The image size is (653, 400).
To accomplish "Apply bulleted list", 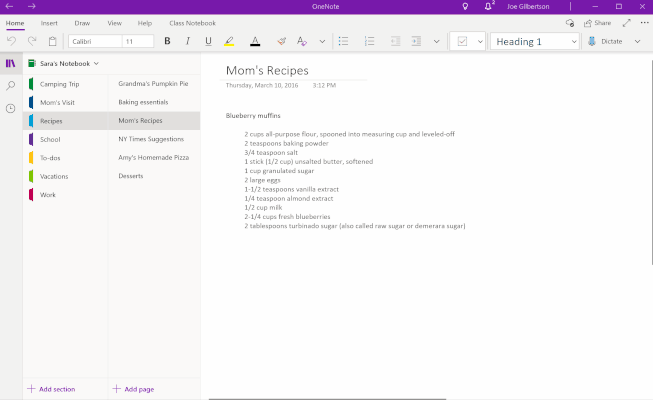I will [x=344, y=41].
